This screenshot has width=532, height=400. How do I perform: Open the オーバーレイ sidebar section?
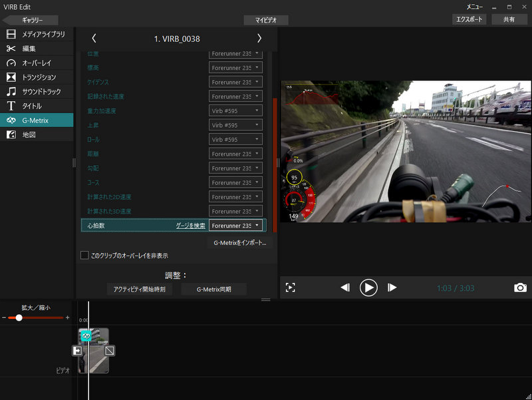pyautogui.click(x=37, y=63)
